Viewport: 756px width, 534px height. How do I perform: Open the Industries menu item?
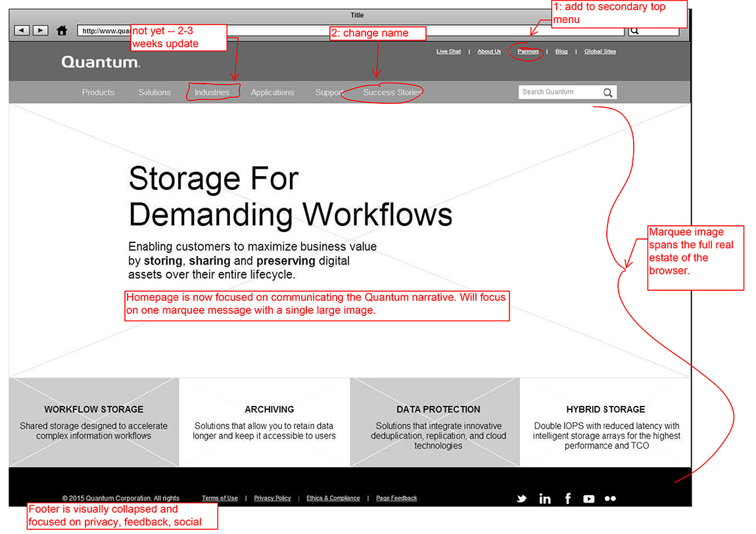point(212,93)
